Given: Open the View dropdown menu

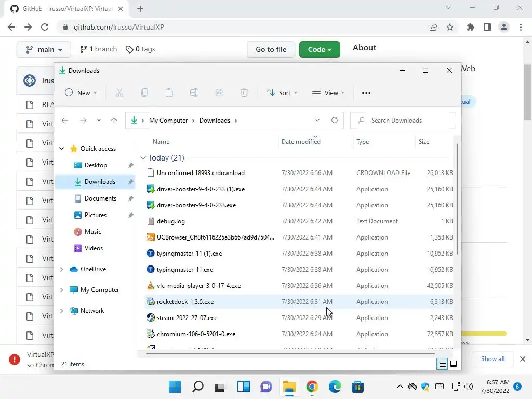Looking at the screenshot, I should pos(328,92).
